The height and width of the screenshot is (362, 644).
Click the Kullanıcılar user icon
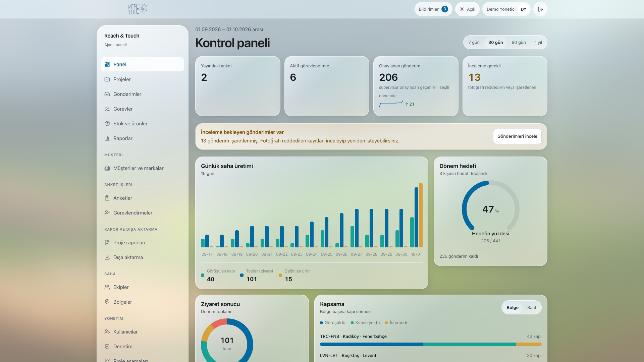[x=107, y=331]
